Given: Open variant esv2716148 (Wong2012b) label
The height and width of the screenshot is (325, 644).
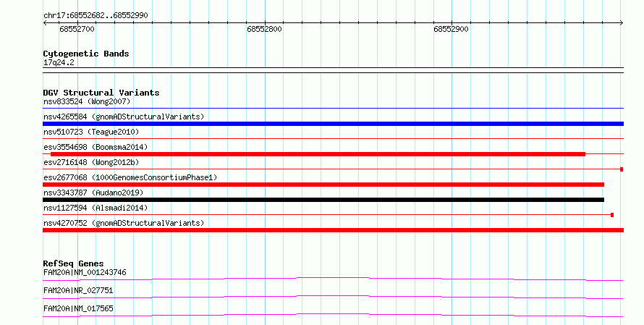Looking at the screenshot, I should (91, 162).
